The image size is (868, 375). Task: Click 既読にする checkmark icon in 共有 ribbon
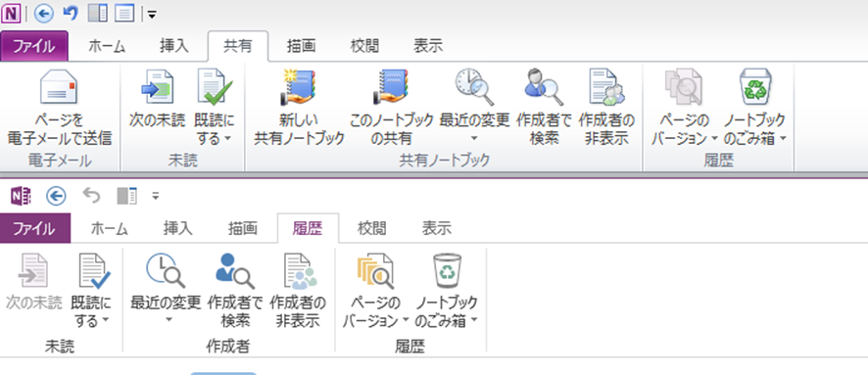coord(215,87)
